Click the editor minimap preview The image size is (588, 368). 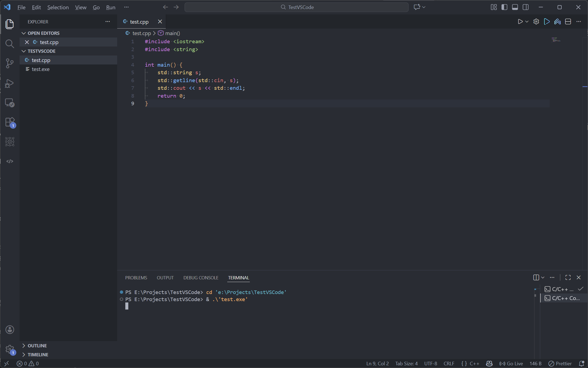pyautogui.click(x=556, y=40)
